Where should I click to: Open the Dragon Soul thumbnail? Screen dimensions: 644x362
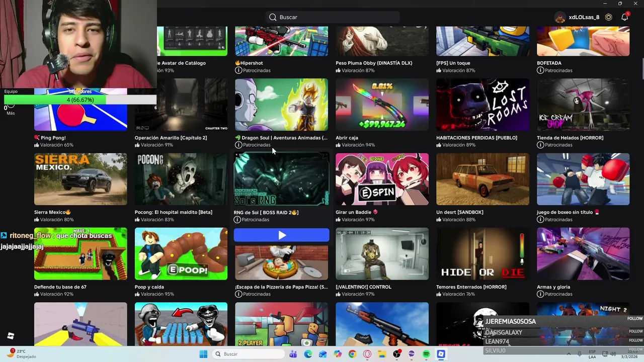(282, 105)
